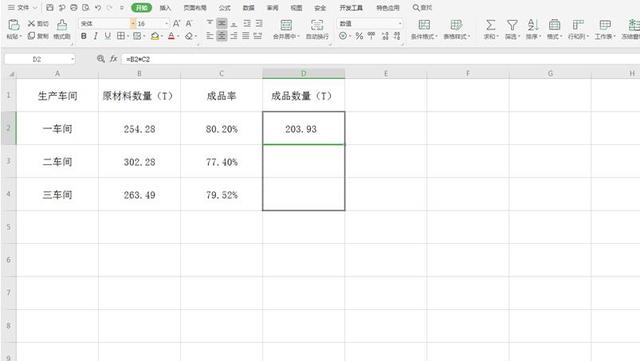The height and width of the screenshot is (361, 640).
Task: Open the font name dropdown
Action: 133,24
